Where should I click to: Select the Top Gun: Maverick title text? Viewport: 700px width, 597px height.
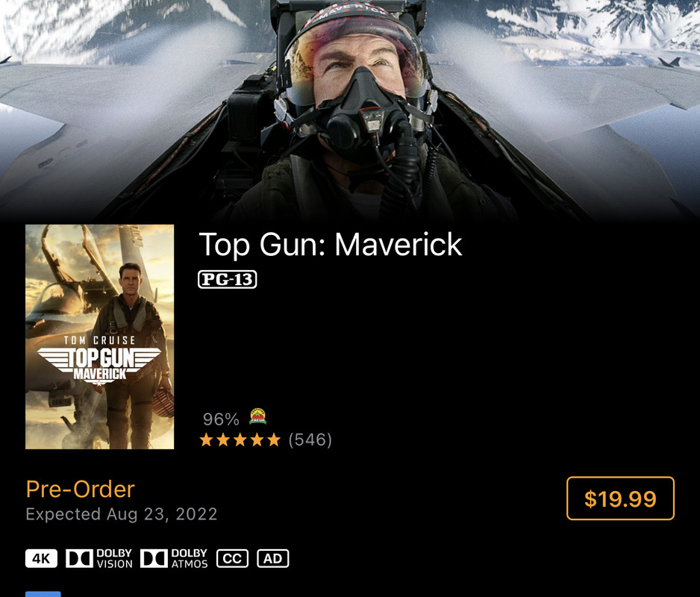point(331,245)
